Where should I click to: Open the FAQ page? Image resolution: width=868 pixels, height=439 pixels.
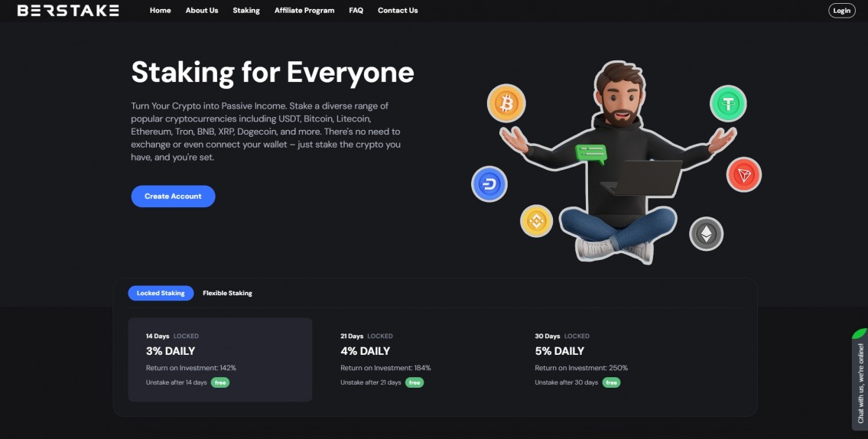pos(356,11)
